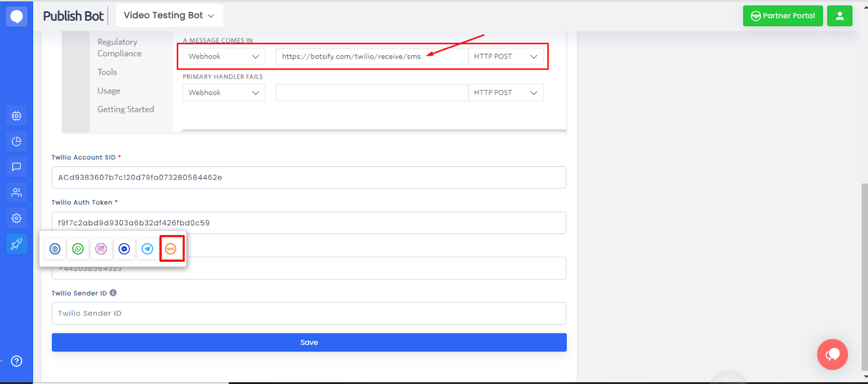
Task: Open the red live chat bubble
Action: [832, 355]
